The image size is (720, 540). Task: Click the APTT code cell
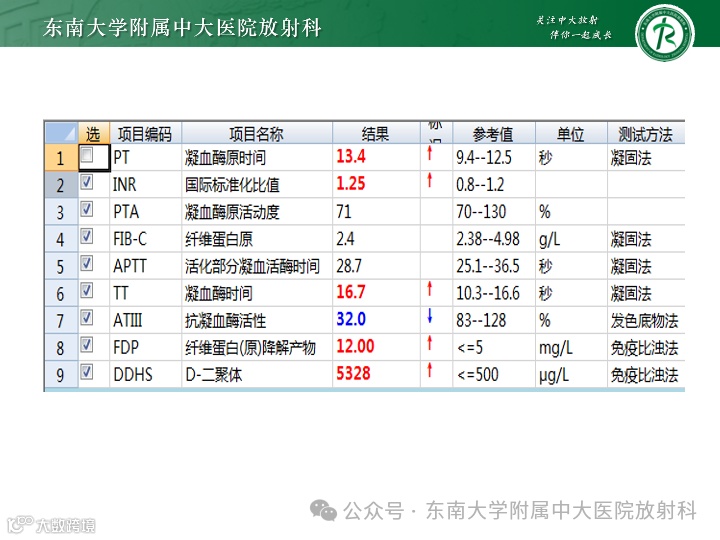click(146, 266)
